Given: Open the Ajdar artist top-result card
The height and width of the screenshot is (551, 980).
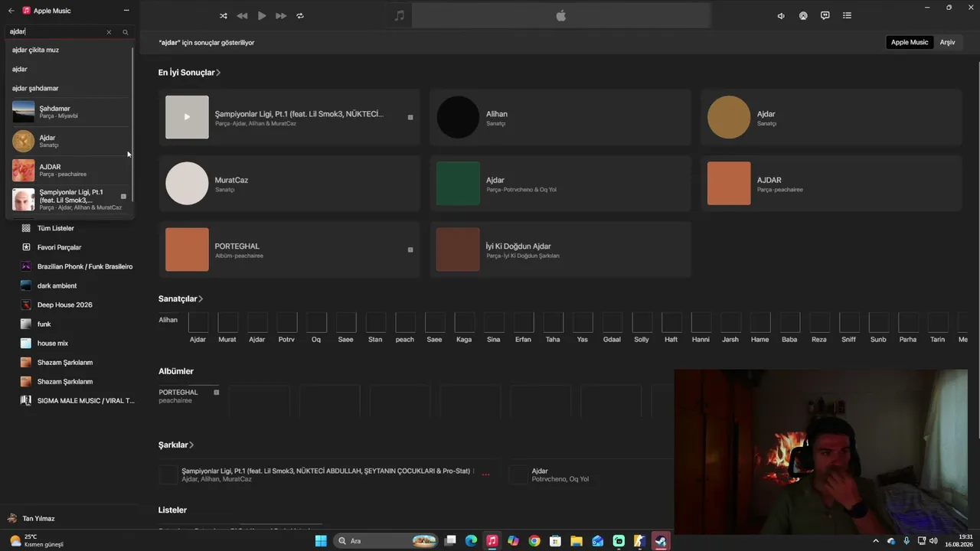Looking at the screenshot, I should [x=831, y=117].
